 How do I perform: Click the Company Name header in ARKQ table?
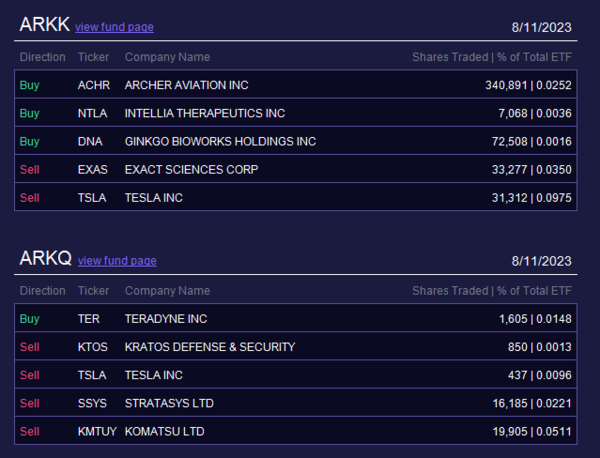[167, 291]
